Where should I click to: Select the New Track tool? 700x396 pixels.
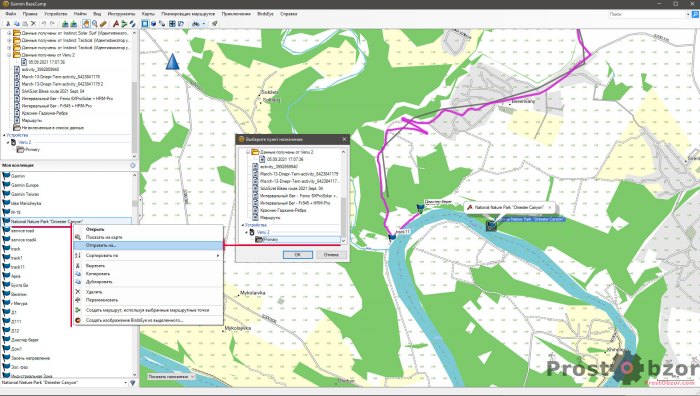click(x=133, y=24)
